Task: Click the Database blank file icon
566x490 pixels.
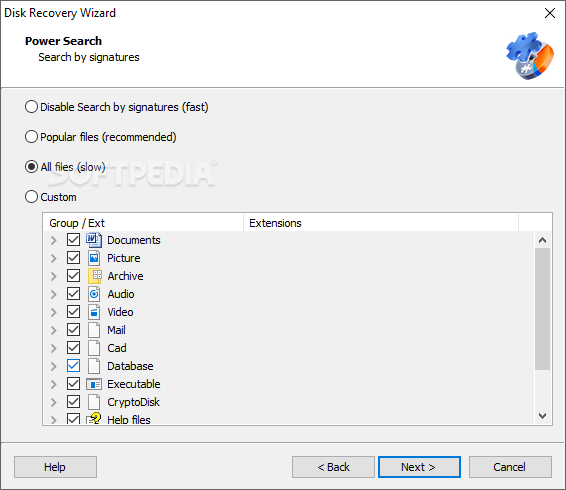Action: 94,366
